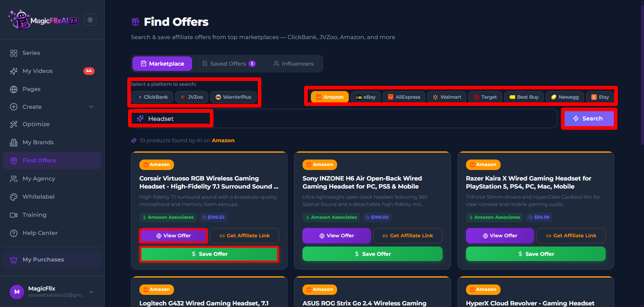The image size is (644, 307).
Task: Expand the Create submenu chevron
Action: (x=91, y=107)
